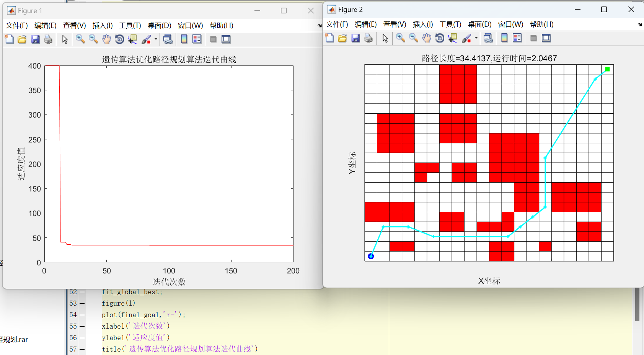Open 文件(F) menu in Figure 1
This screenshot has width=644, height=355.
pos(16,25)
